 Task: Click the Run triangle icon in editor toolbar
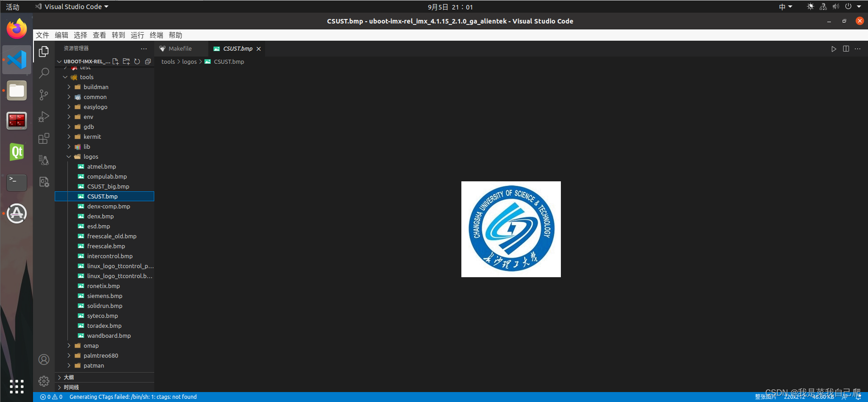(x=834, y=49)
